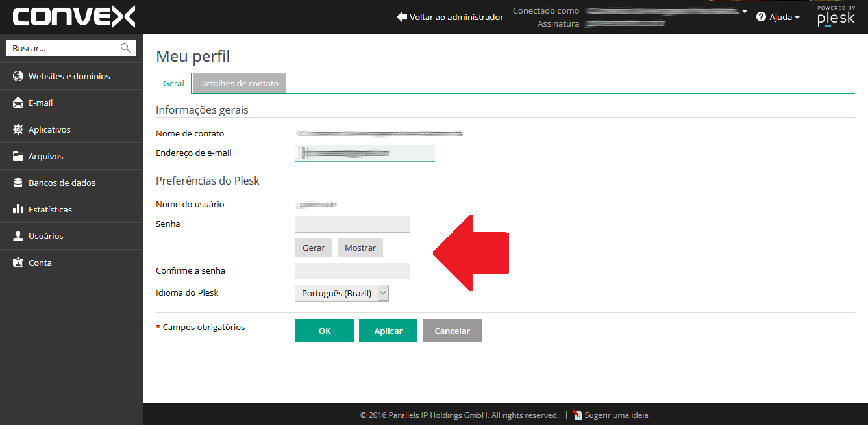Viewport: 868px width, 425px height.
Task: Click the Bancos de dados icon
Action: 18,183
